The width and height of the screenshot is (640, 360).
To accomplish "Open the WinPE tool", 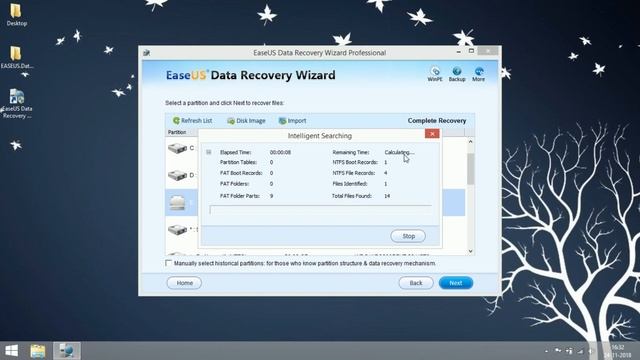I will tap(435, 74).
